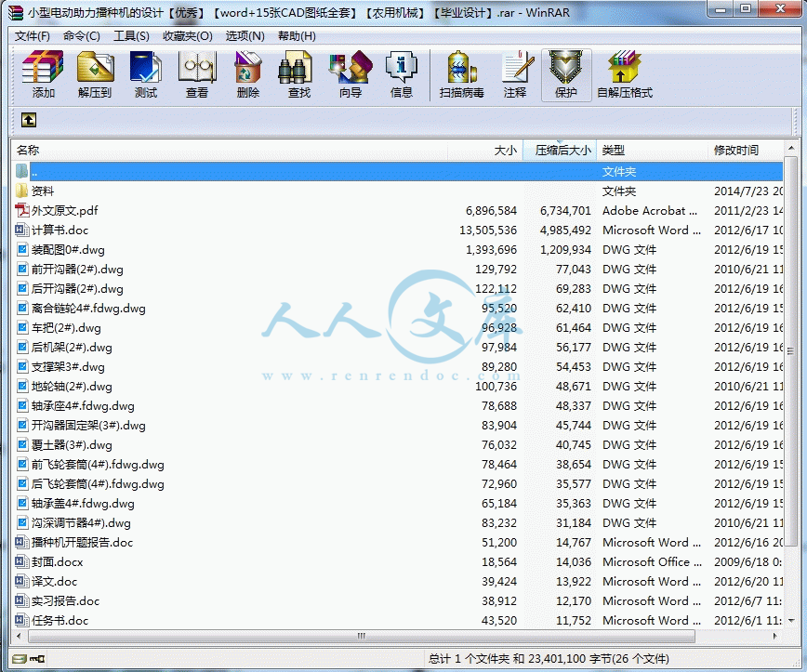The height and width of the screenshot is (672, 807).
Task: Click the horizontal scrollbar thumb
Action: click(362, 636)
